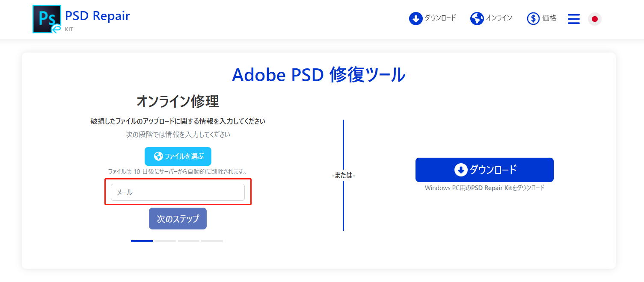
Task: Open the オンライン header menu item
Action: [x=499, y=18]
